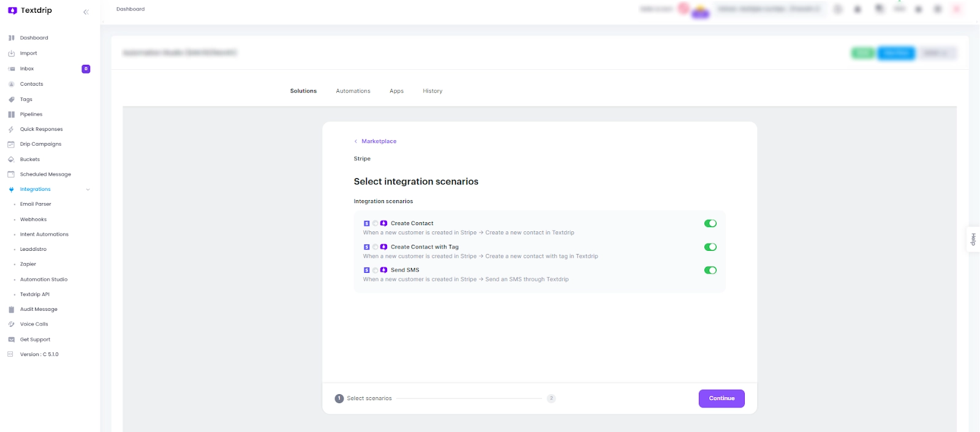Click the Integrations plug icon
980x432 pixels.
coord(11,189)
